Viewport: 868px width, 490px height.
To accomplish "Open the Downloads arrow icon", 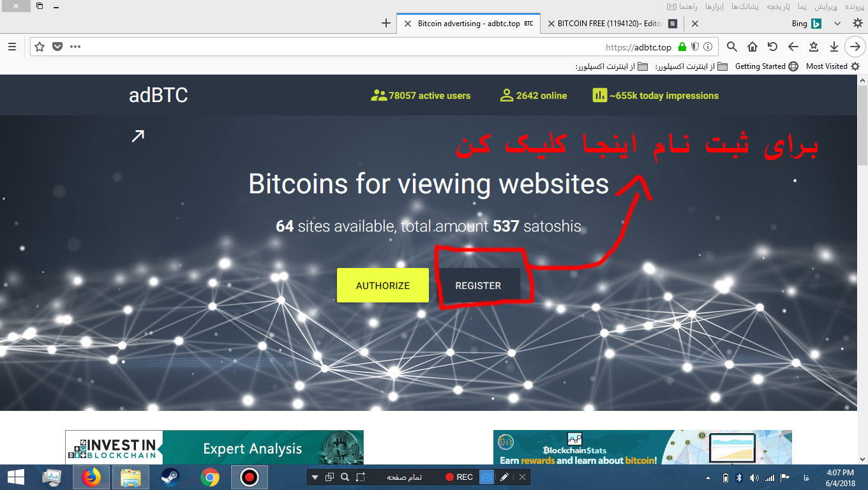I will point(834,47).
